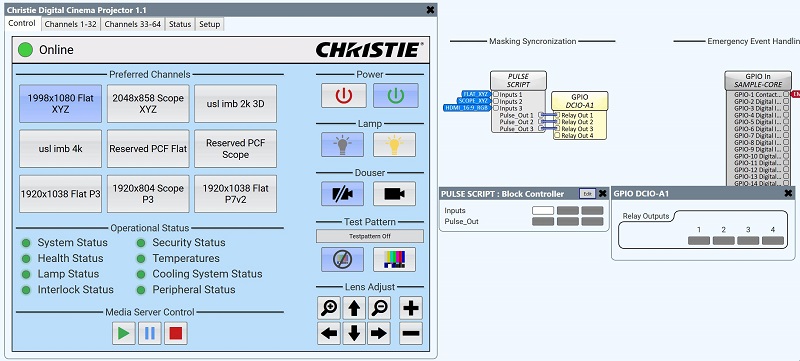Turn the lamp off with gray bulb icon
This screenshot has width=800, height=361.
coord(342,145)
